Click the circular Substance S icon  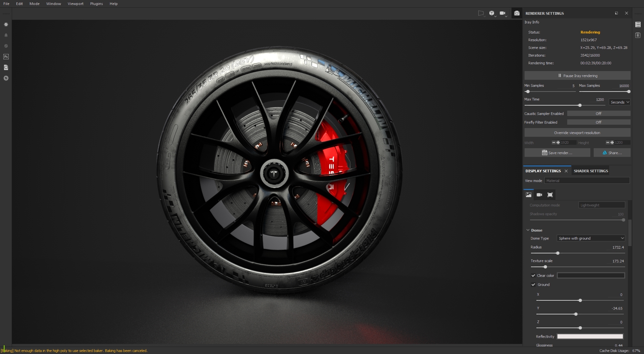pos(6,78)
